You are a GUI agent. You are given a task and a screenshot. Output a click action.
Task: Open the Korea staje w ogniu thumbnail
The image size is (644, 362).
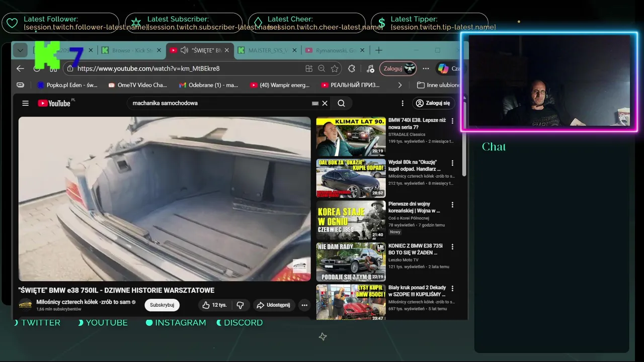click(351, 220)
